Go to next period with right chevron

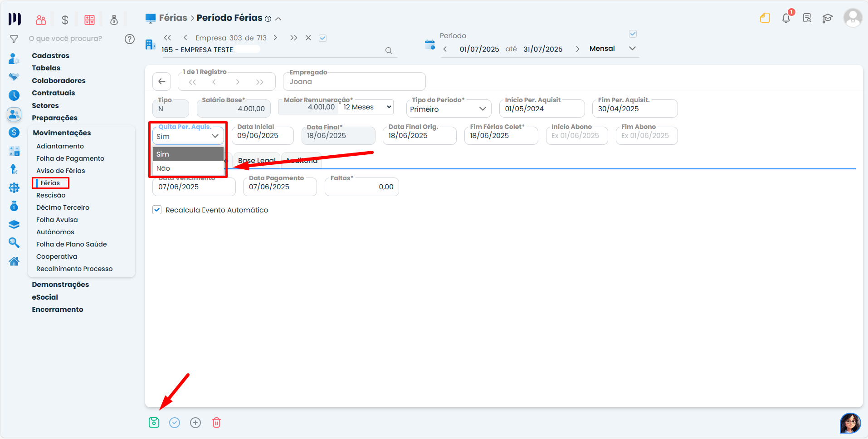pyautogui.click(x=577, y=49)
